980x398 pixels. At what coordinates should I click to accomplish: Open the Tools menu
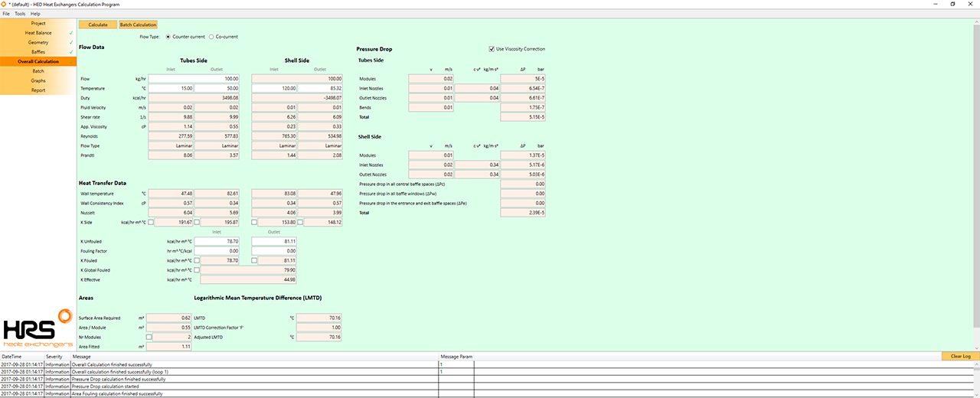tap(20, 14)
